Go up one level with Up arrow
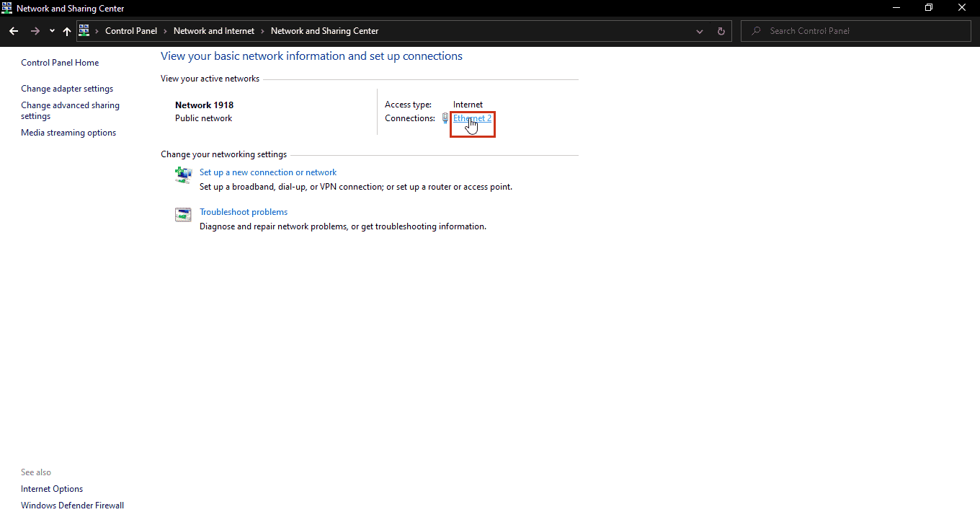This screenshot has height=525, width=980. click(x=67, y=31)
